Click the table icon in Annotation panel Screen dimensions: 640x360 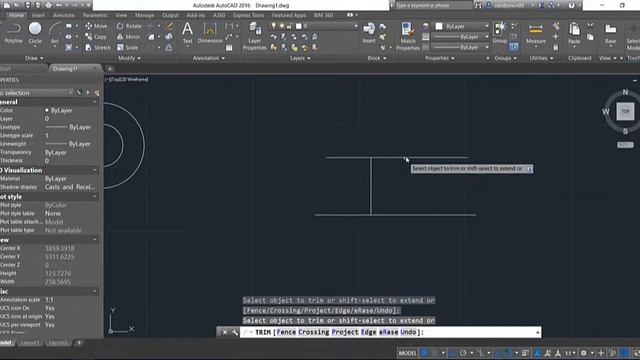coord(229,48)
